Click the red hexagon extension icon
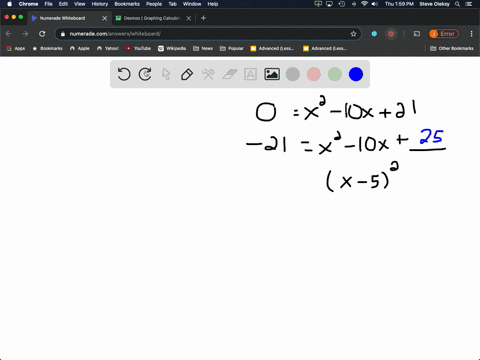This screenshot has width=480, height=360. coord(391,34)
